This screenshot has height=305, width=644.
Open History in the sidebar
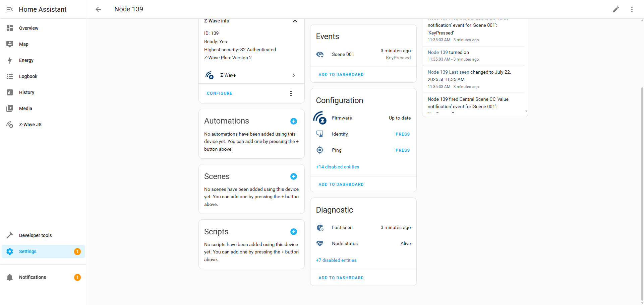[43, 92]
